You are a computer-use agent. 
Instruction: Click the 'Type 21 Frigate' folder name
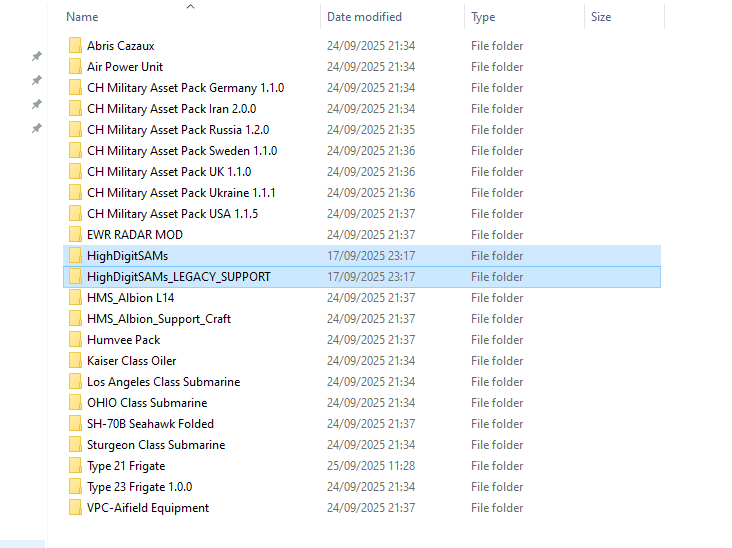126,466
